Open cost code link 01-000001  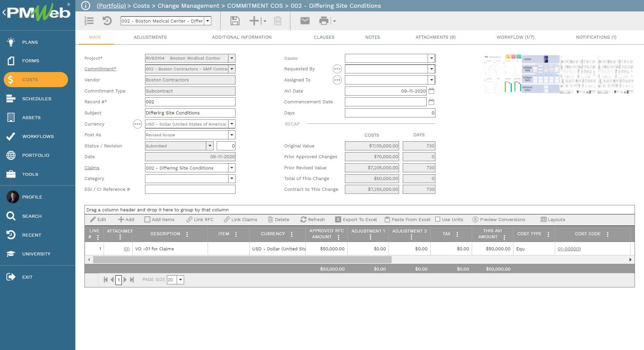(x=569, y=249)
